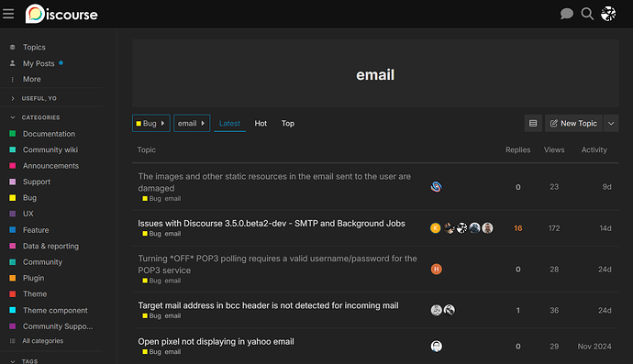Go to Documentation category
This screenshot has height=364, width=633.
pyautogui.click(x=49, y=134)
